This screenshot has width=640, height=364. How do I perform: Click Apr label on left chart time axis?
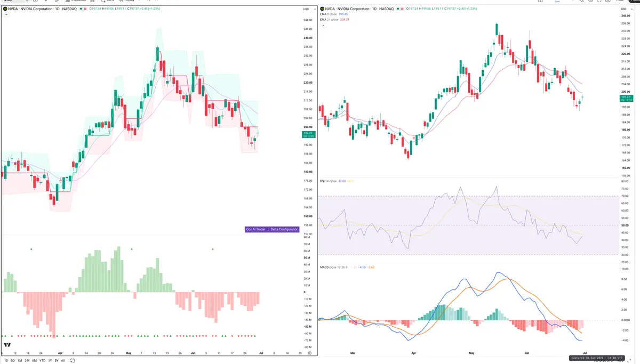point(60,353)
